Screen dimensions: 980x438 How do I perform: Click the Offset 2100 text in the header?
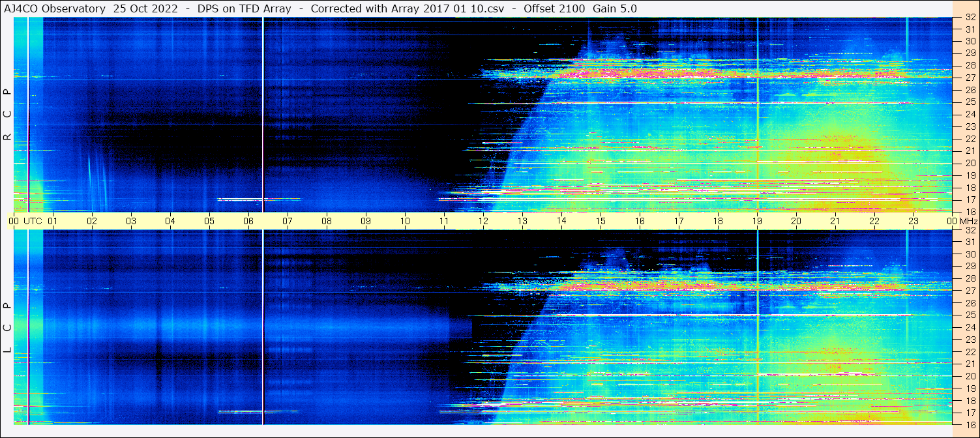coord(555,8)
